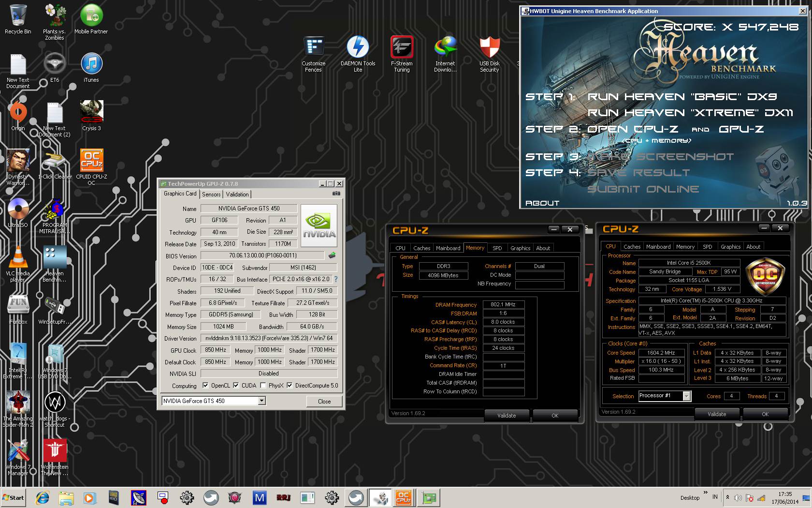The width and height of the screenshot is (812, 508).
Task: Open Customize Fences desktop icon
Action: [x=313, y=54]
